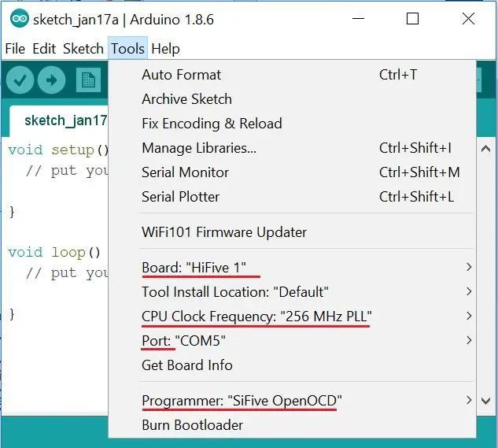Expand Tool Install Location submenu
This screenshot has height=448, width=498.
292,292
